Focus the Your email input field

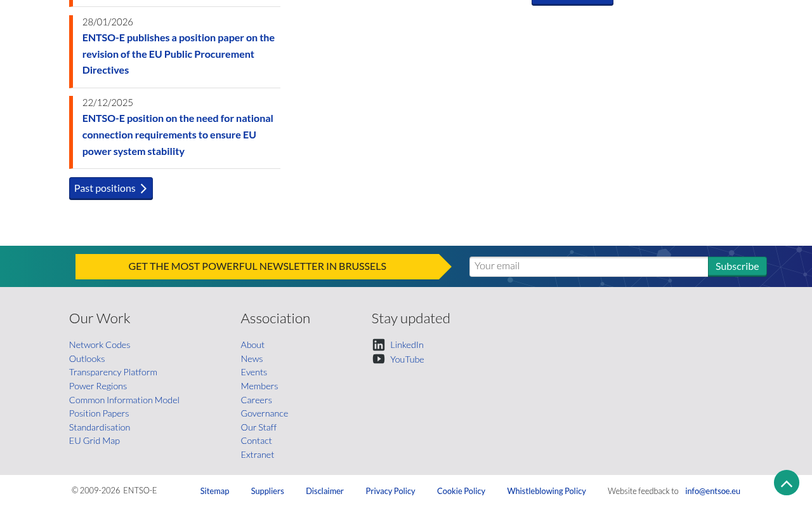point(589,266)
